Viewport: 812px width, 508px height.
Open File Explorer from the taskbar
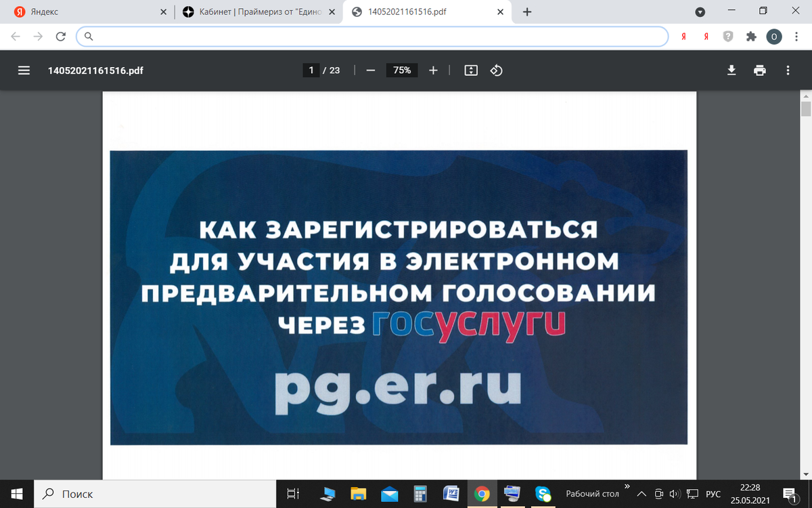click(x=358, y=494)
